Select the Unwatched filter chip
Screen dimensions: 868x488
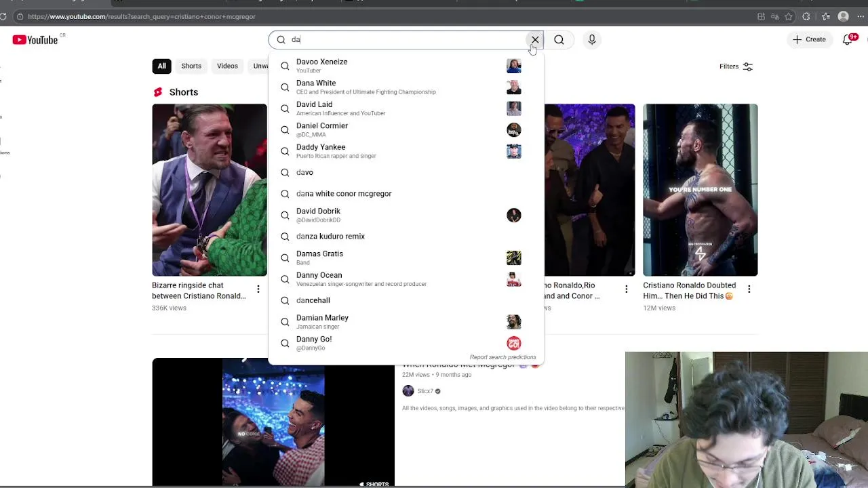(258, 66)
